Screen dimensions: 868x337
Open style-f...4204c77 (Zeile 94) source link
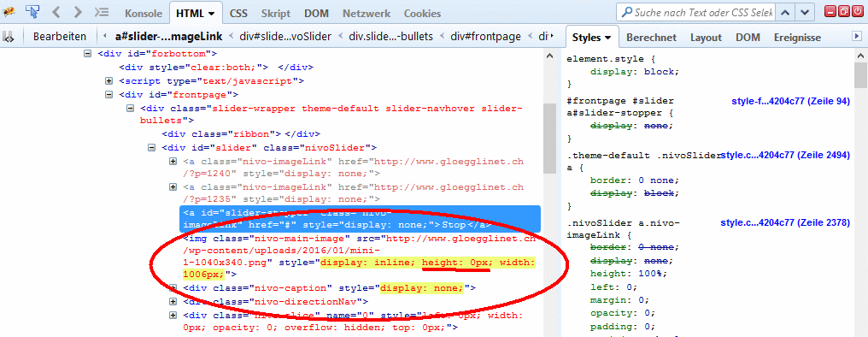pyautogui.click(x=790, y=101)
